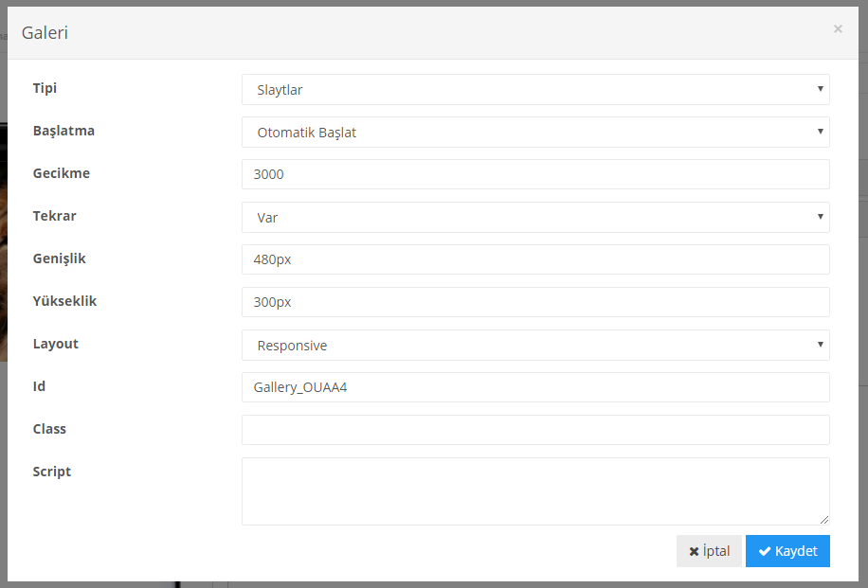Click the Gecikme field containing 3000
This screenshot has width=868, height=588.
(x=535, y=175)
